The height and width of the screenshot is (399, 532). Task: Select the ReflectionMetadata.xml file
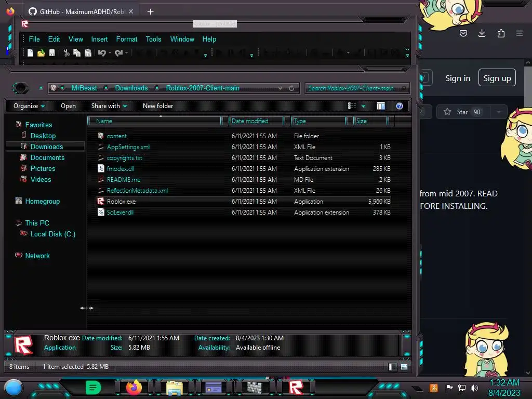tap(137, 190)
